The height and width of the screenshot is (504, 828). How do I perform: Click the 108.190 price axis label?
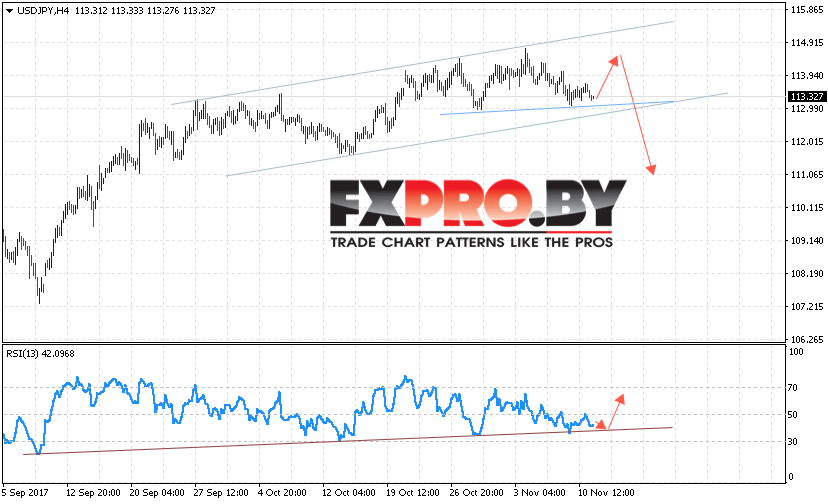pos(807,274)
